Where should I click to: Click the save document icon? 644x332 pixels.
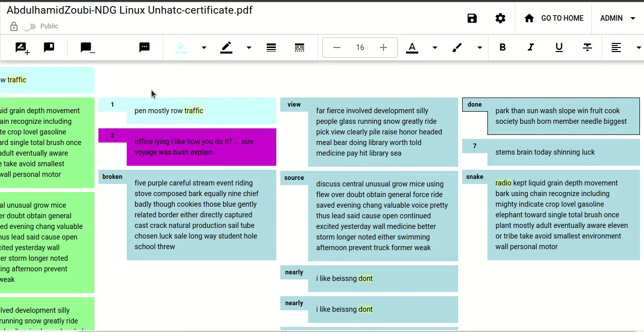[x=472, y=19]
